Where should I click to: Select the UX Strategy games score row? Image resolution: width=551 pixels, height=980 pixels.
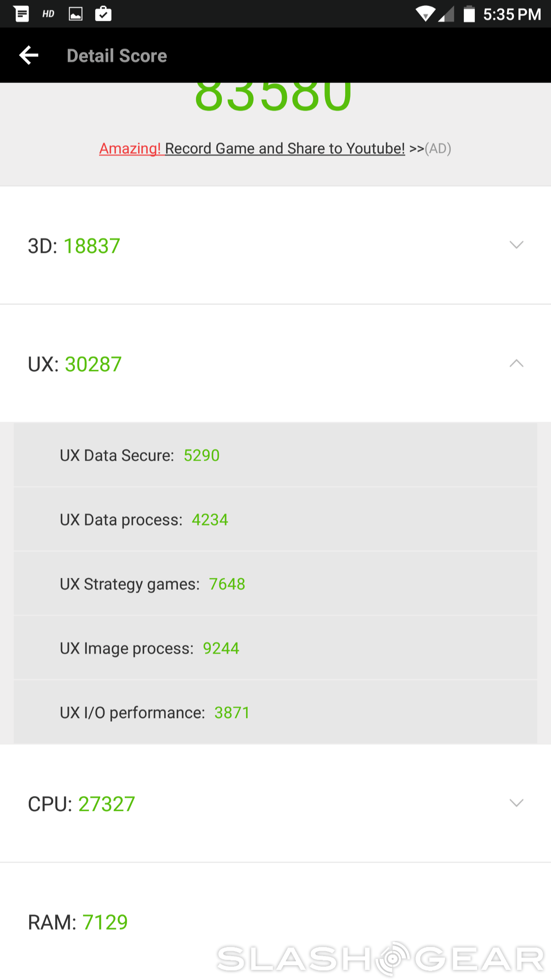[x=275, y=584]
